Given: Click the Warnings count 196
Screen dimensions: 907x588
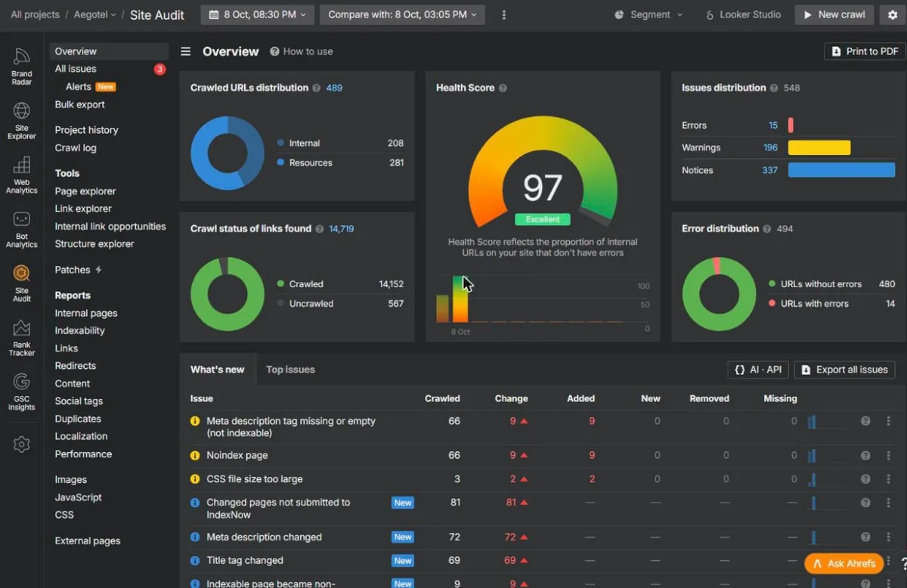Looking at the screenshot, I should [x=770, y=148].
